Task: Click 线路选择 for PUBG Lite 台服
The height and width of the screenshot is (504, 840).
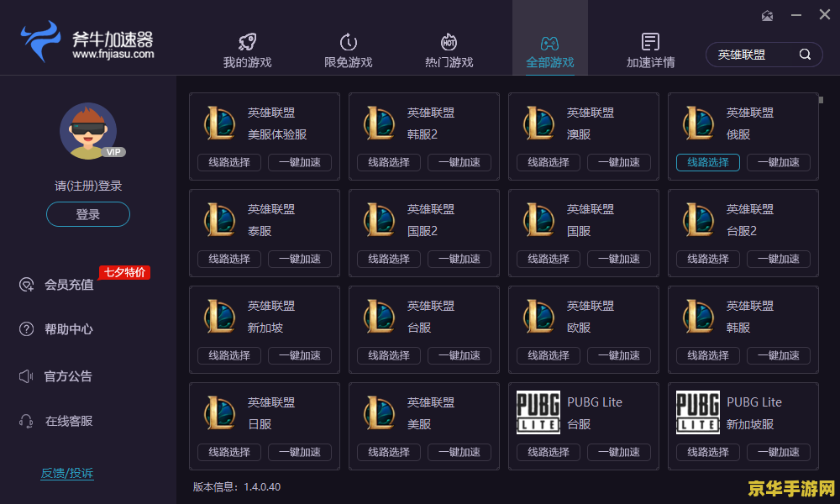Action: (549, 452)
